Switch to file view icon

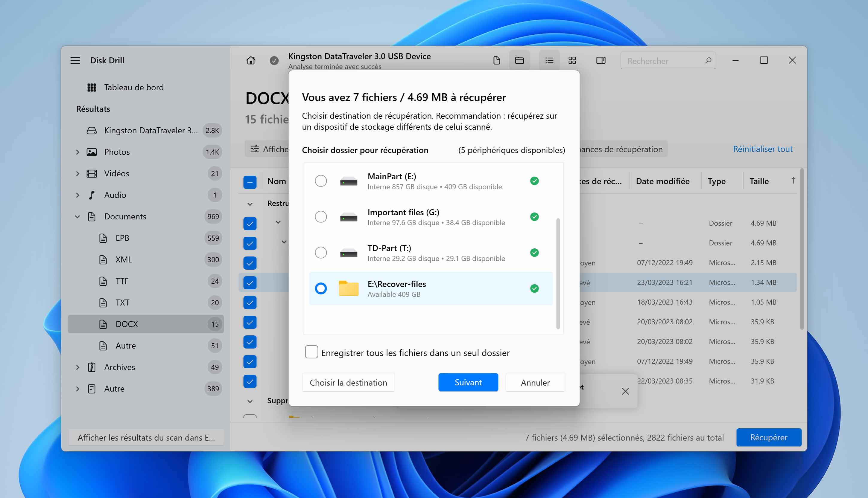point(496,61)
